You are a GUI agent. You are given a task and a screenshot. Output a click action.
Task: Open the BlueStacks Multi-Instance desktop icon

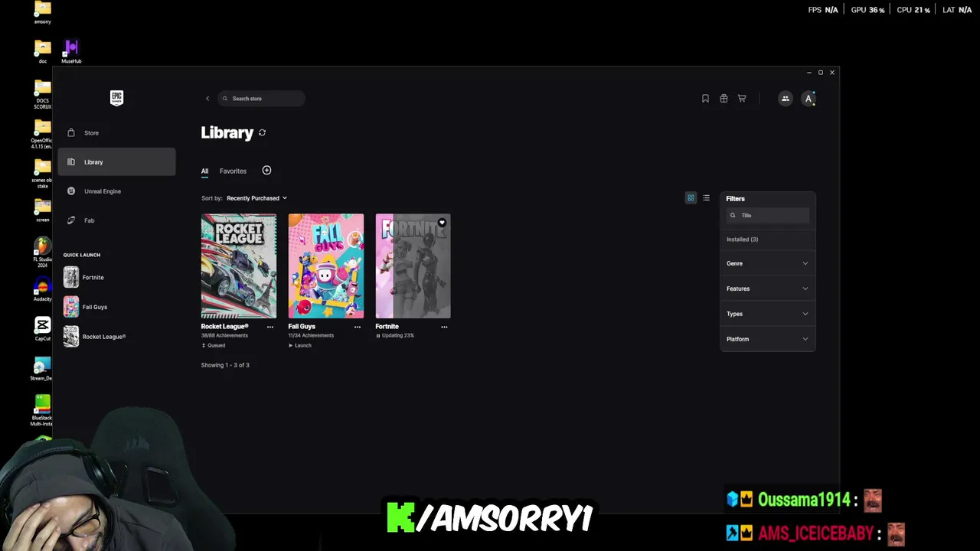click(42, 410)
